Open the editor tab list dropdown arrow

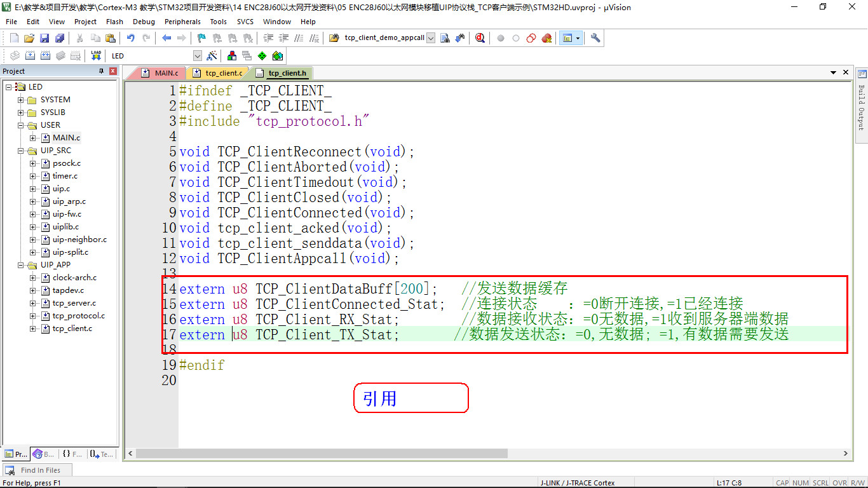pos(834,73)
